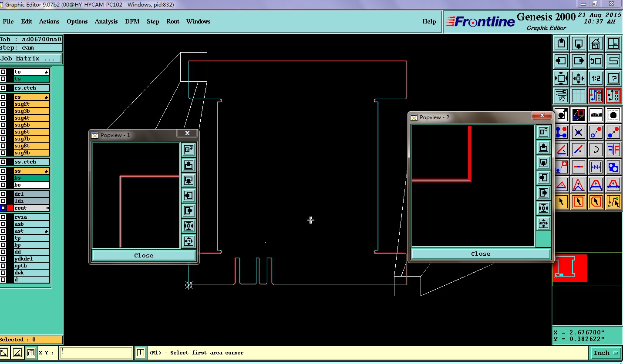Select the layer named ydkdrl
This screenshot has width=623, height=364.
(x=31, y=259)
